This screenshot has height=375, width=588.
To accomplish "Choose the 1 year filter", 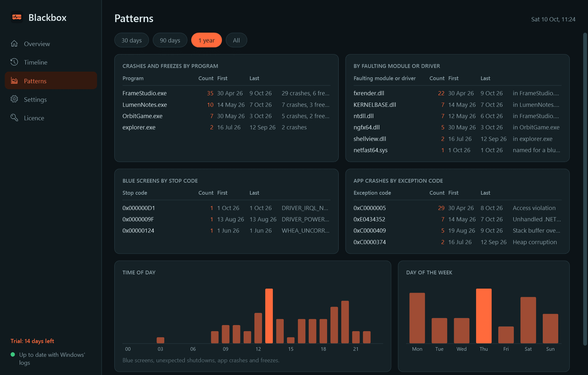I will point(207,40).
